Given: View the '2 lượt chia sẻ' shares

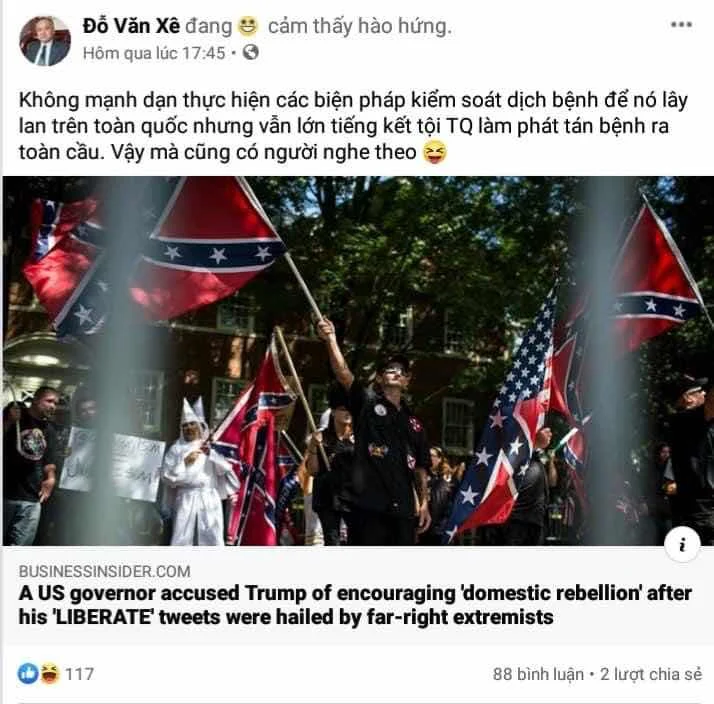Looking at the screenshot, I should tap(651, 674).
